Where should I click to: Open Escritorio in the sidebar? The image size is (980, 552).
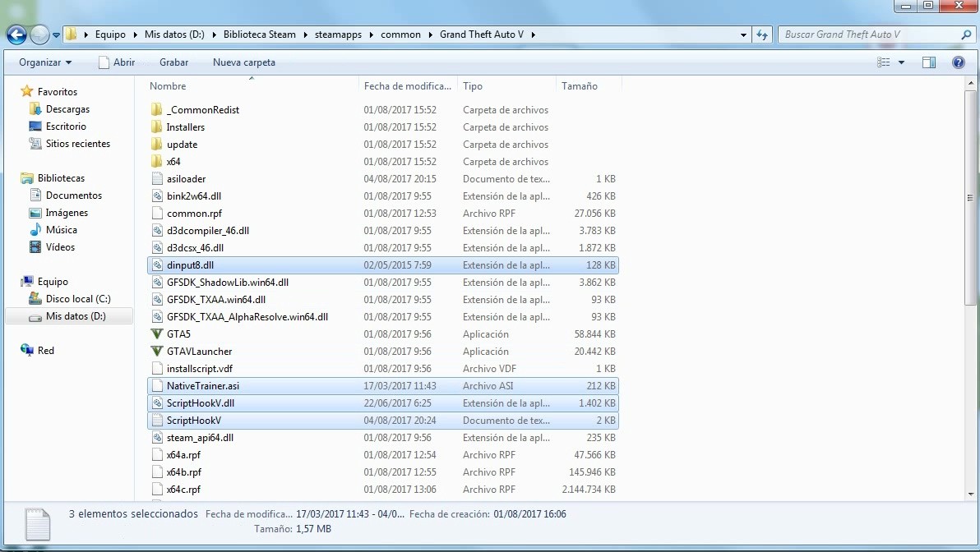click(x=66, y=126)
